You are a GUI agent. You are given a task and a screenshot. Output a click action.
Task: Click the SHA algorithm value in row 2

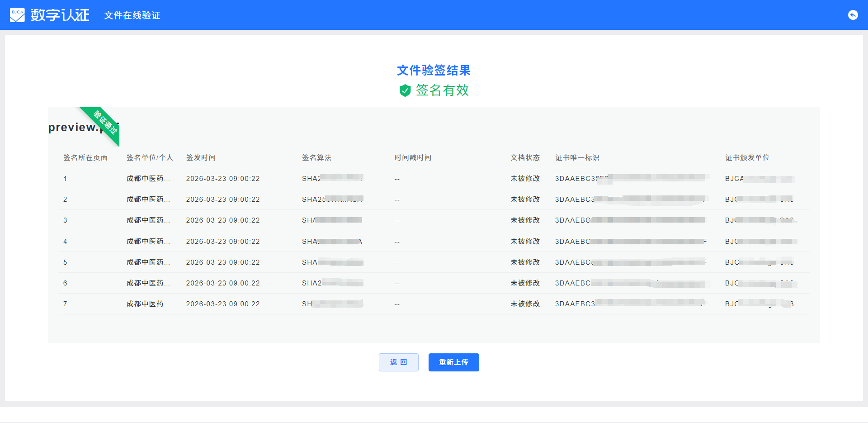(x=333, y=200)
